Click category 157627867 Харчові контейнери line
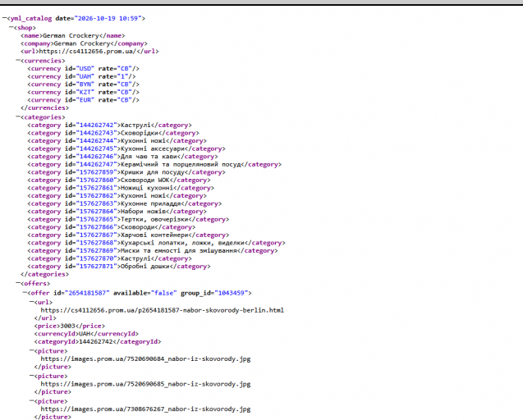 (x=128, y=235)
